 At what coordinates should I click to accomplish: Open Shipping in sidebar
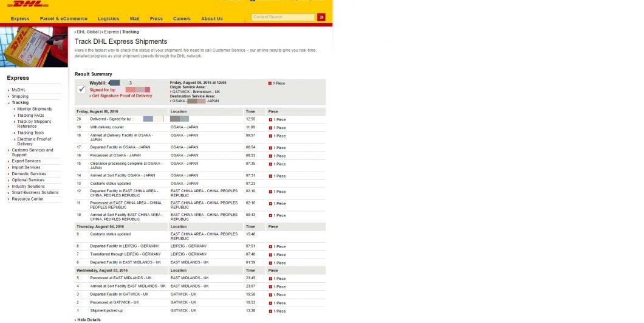click(20, 96)
